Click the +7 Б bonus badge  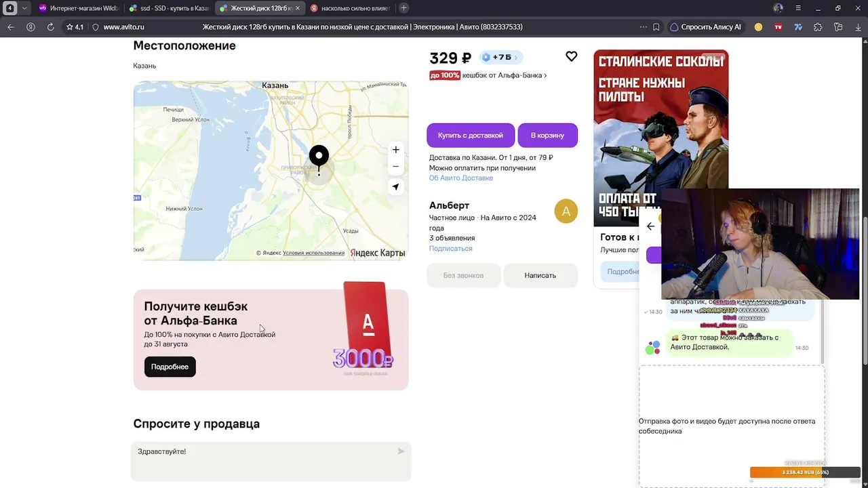[x=500, y=58]
